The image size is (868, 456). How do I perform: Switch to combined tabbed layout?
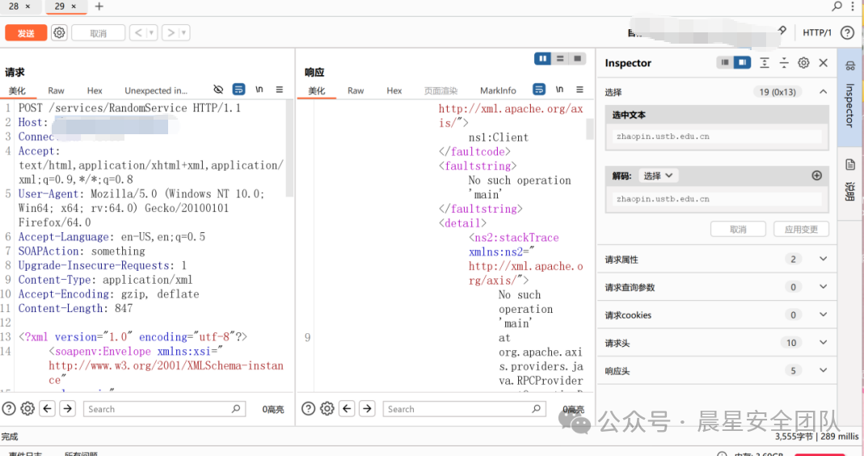[x=577, y=58]
